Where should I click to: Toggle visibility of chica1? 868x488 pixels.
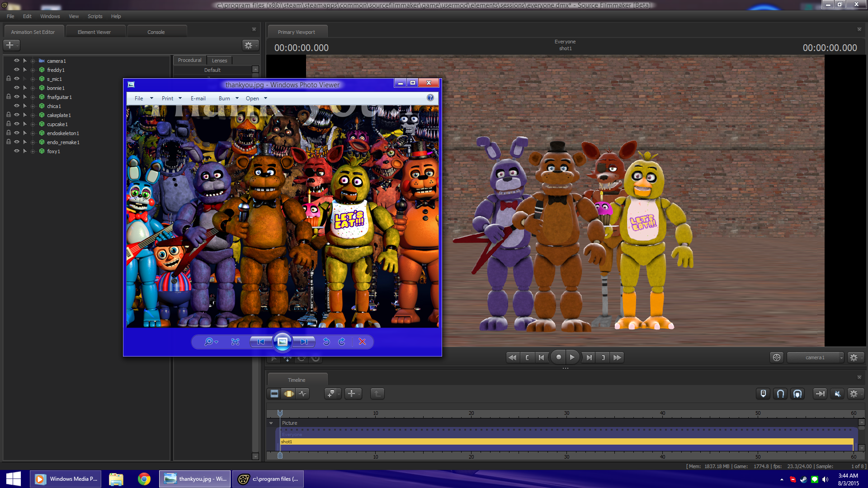[x=17, y=106]
